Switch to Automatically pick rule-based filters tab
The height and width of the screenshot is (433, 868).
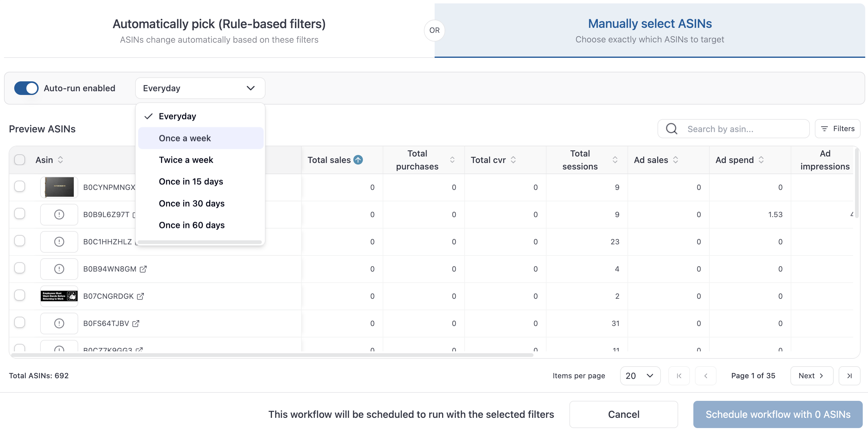219,30
